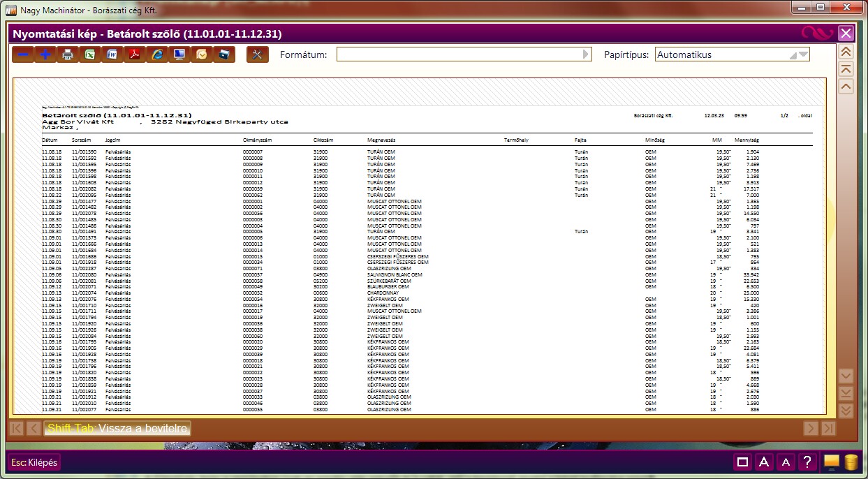The width and height of the screenshot is (868, 479).
Task: Jump to top with double up chevron
Action: tap(846, 52)
